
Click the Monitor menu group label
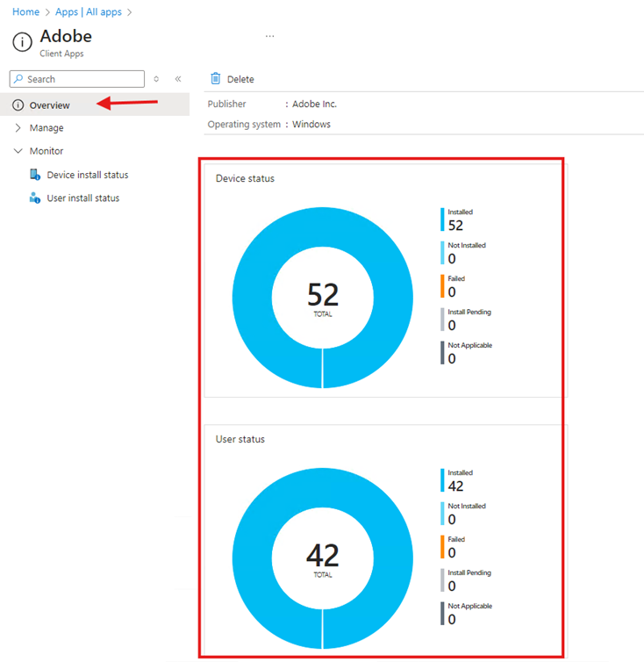click(x=47, y=151)
